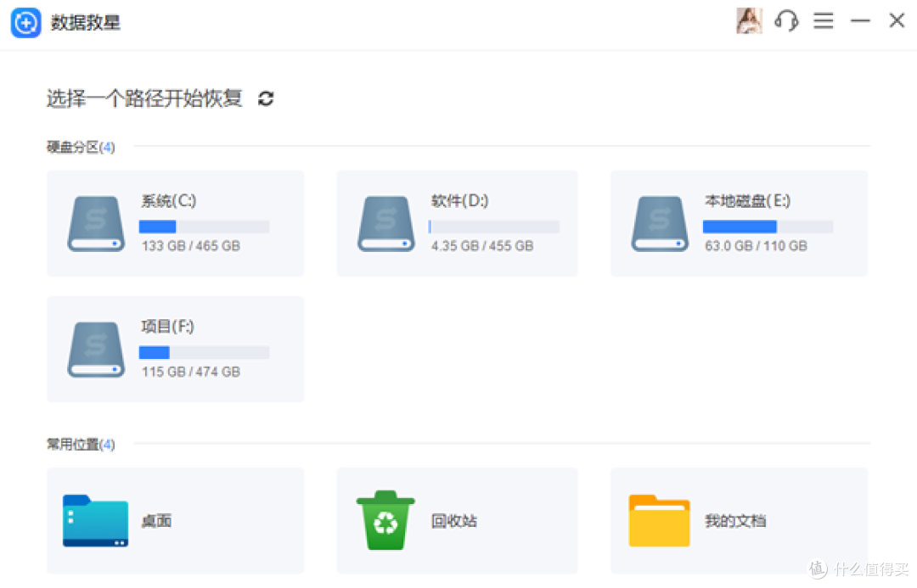The height and width of the screenshot is (588, 917).
Task: Click the 项目(F:) label
Action: [x=167, y=327]
